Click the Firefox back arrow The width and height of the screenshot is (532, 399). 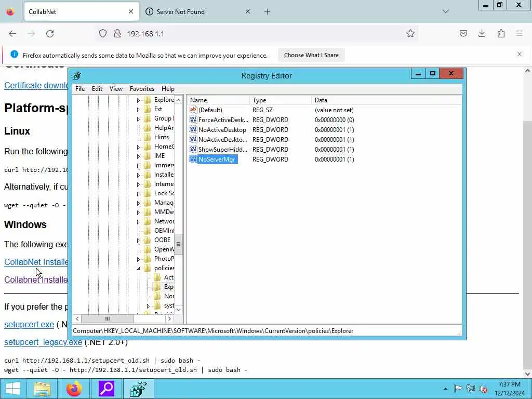coord(12,34)
